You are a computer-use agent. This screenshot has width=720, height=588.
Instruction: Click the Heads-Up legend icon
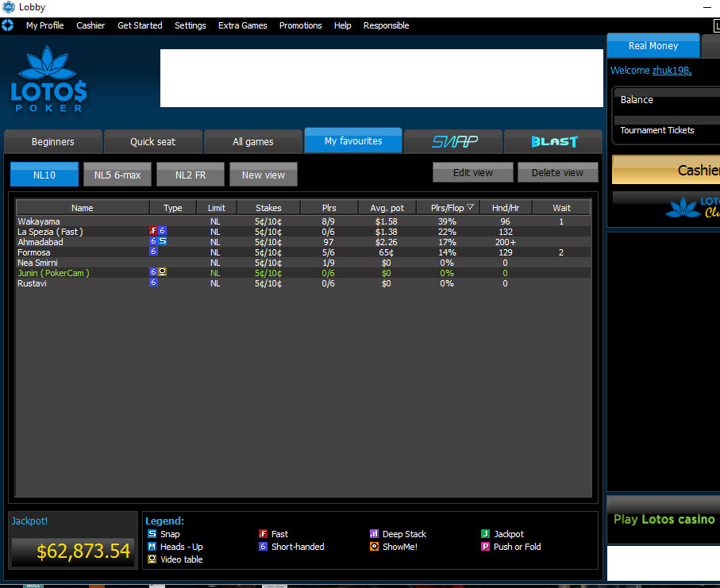pyautogui.click(x=152, y=547)
